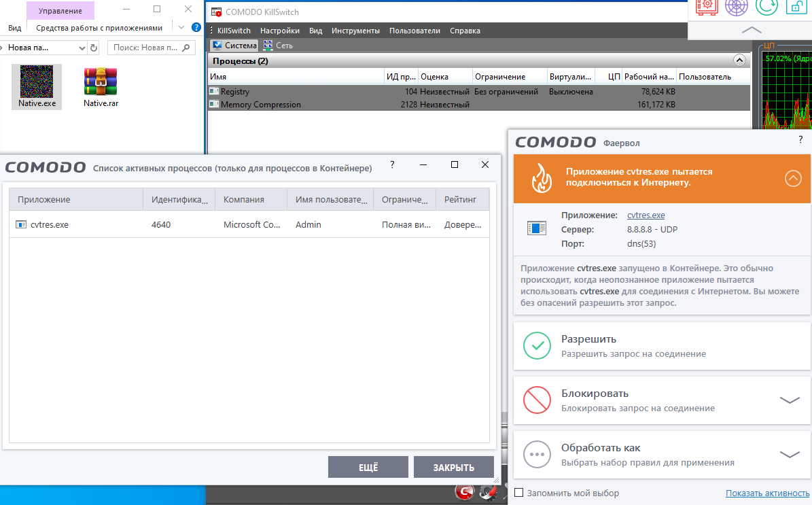
Task: Click the red safe icon in Comodo widget
Action: [707, 7]
